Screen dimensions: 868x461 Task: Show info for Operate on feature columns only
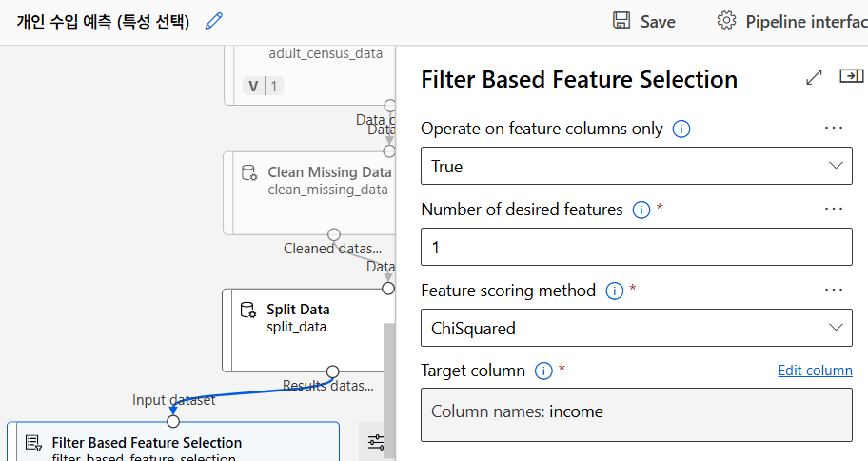pyautogui.click(x=681, y=129)
